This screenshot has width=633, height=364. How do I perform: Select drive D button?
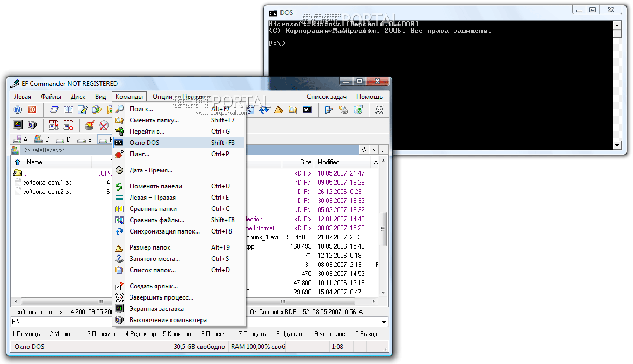63,139
